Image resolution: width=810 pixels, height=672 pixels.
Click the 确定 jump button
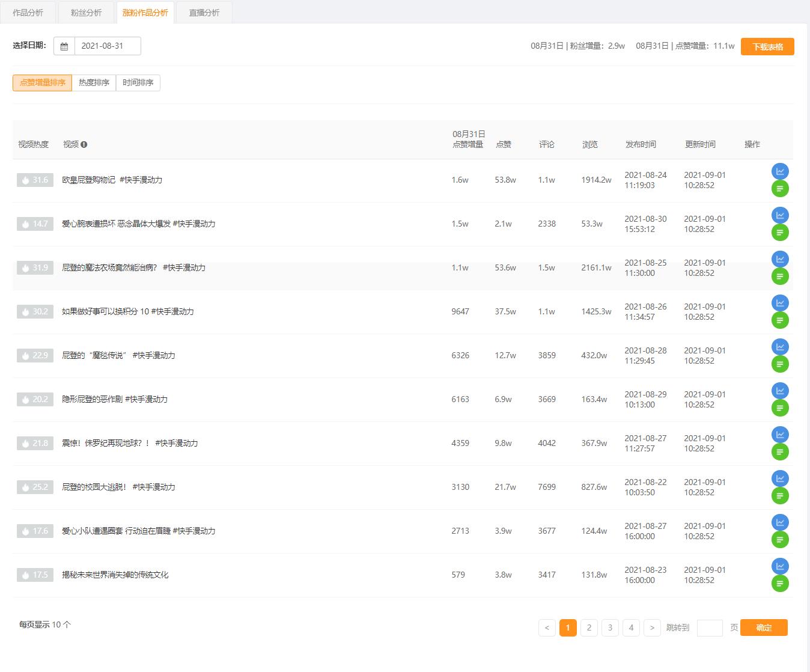(764, 628)
